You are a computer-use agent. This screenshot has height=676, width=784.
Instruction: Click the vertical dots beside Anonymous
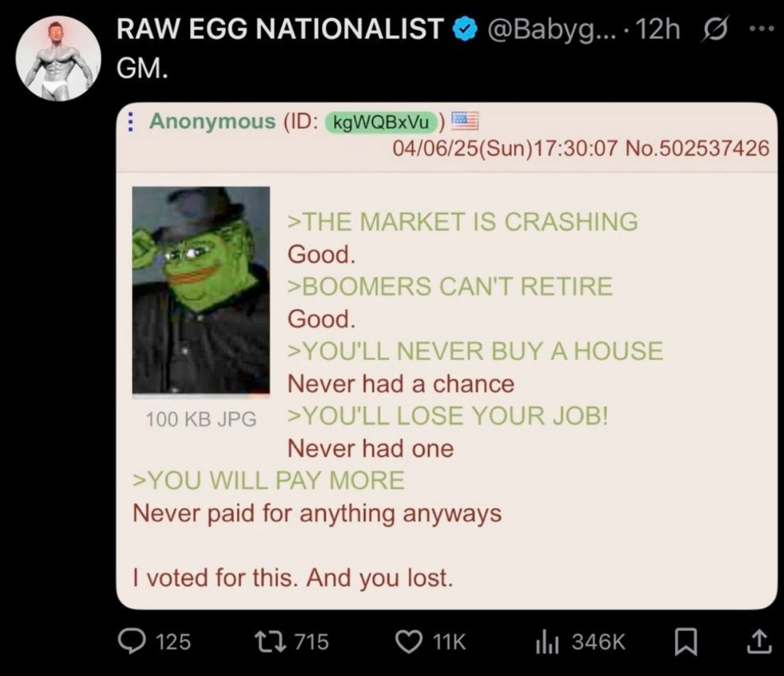129,121
